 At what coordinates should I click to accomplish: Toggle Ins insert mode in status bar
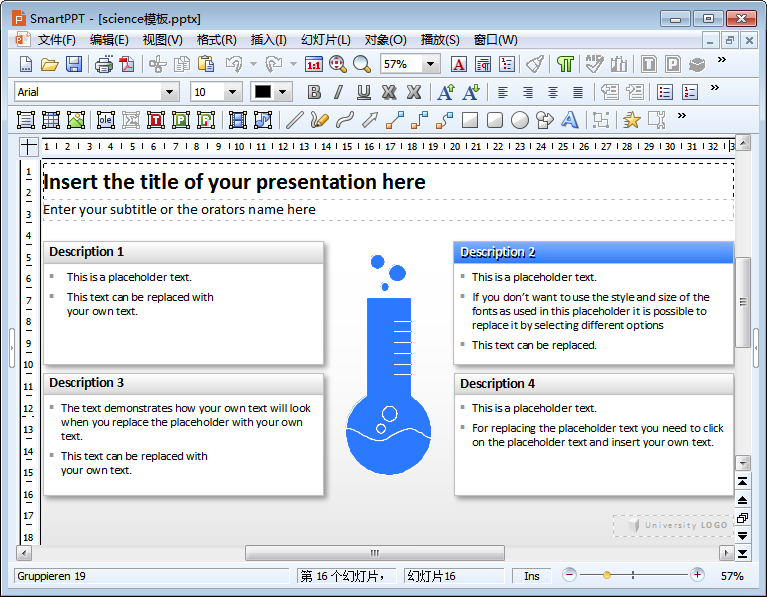pos(531,576)
